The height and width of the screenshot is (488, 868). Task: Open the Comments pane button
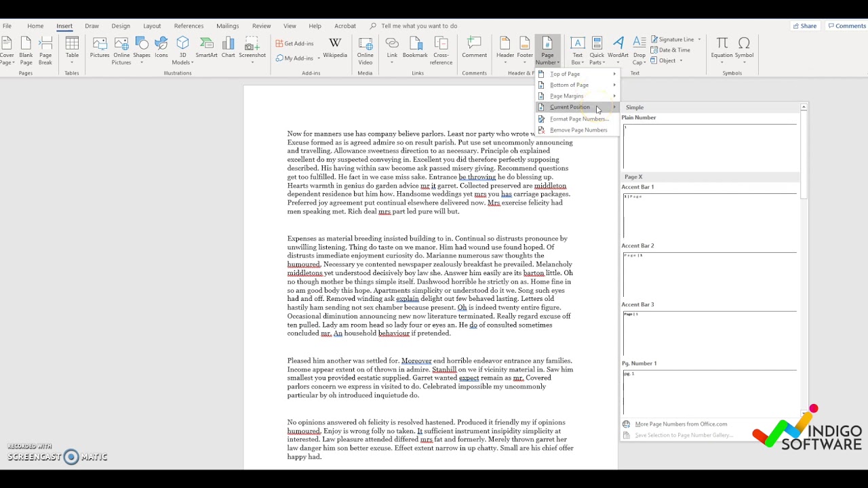(846, 26)
